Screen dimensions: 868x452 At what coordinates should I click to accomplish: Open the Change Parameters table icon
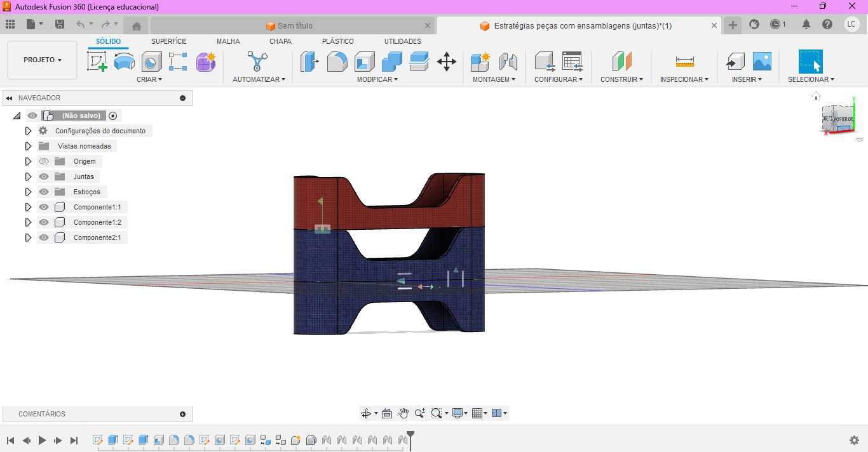(x=573, y=62)
